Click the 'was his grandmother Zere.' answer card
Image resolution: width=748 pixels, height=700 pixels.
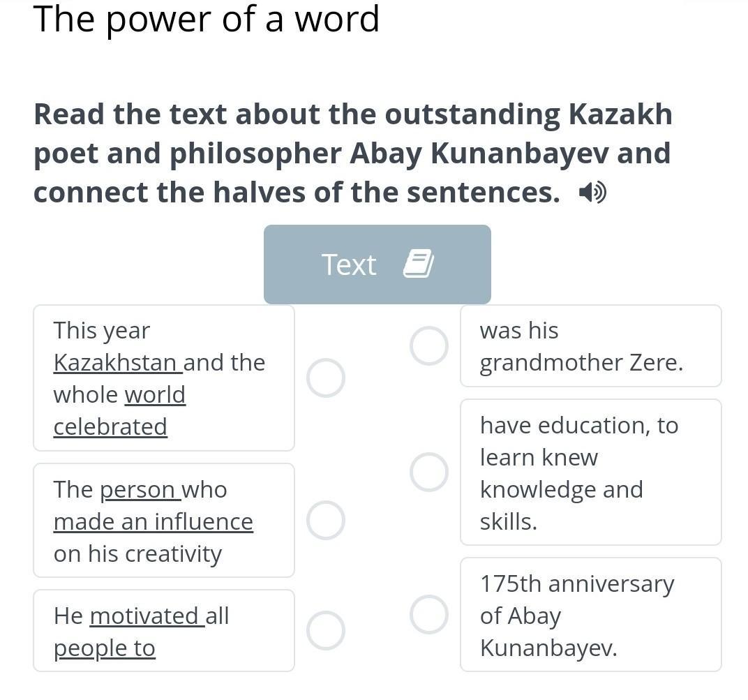point(590,346)
